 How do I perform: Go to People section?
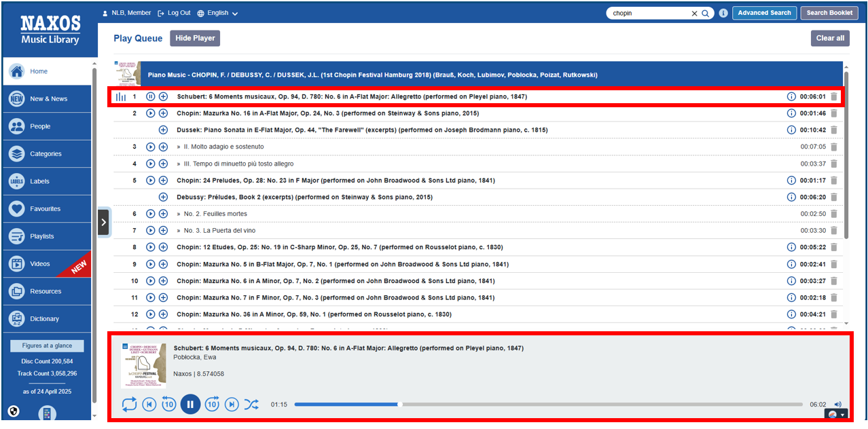point(47,126)
